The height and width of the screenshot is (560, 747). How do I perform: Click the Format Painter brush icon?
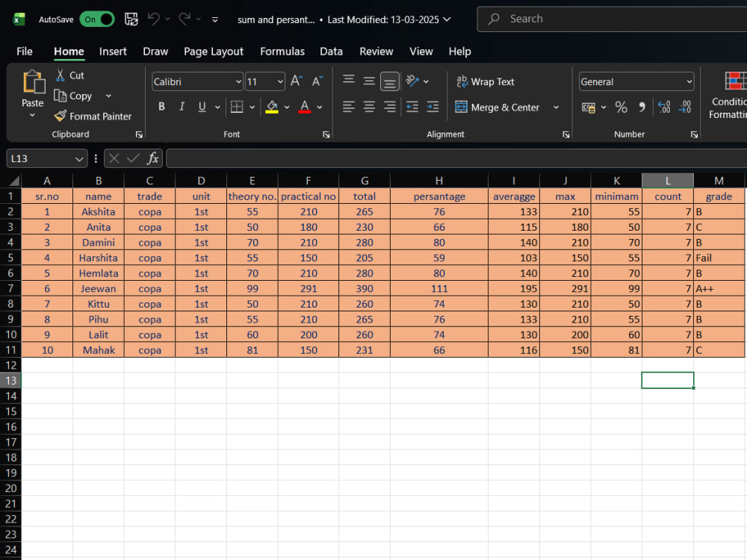pyautogui.click(x=61, y=116)
